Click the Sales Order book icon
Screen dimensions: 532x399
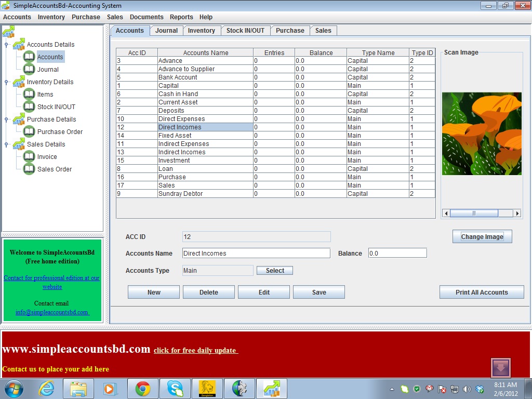pos(29,169)
